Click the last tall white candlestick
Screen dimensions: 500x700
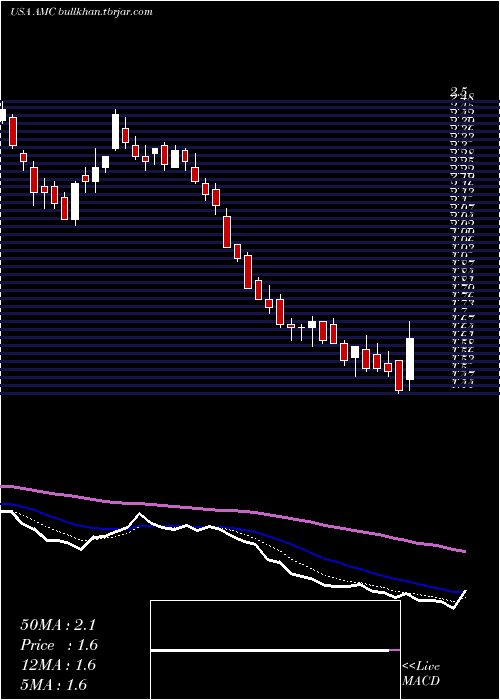tap(409, 358)
